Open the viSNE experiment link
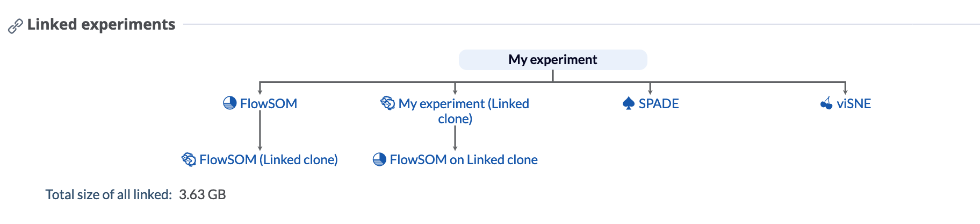This screenshot has width=980, height=224. (854, 103)
